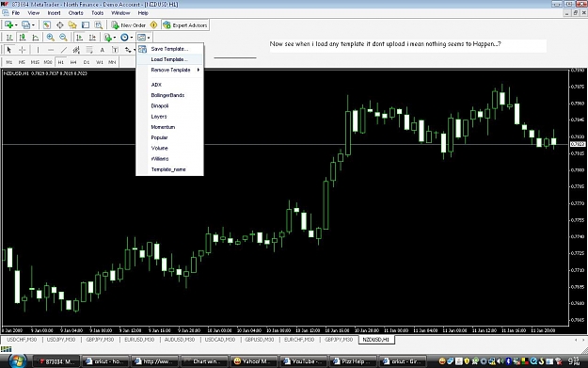This screenshot has height=368, width=588.
Task: Open the Windows Start button
Action: [17, 361]
